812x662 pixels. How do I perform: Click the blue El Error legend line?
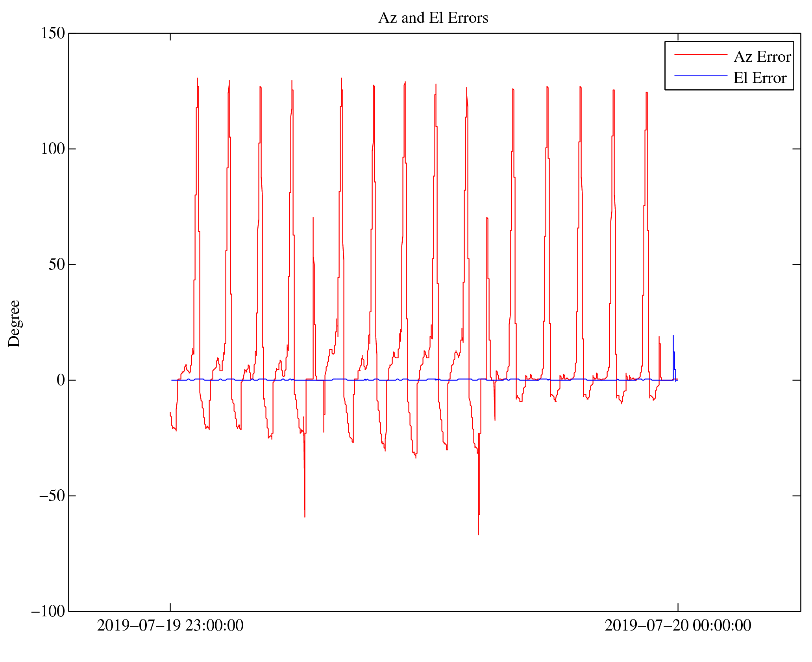point(701,76)
